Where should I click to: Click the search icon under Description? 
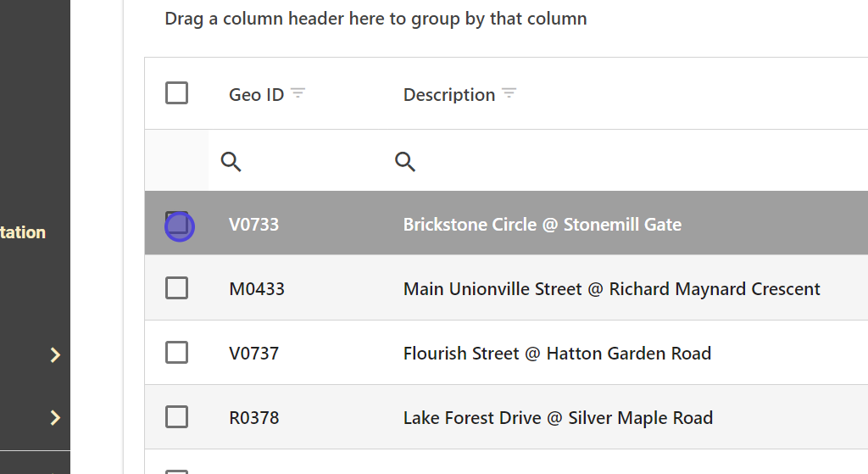click(405, 161)
